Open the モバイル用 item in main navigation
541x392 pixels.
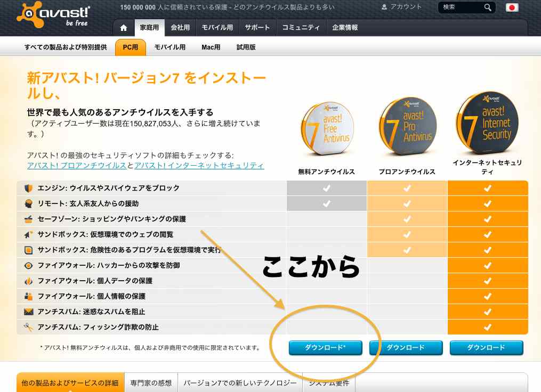coord(217,28)
